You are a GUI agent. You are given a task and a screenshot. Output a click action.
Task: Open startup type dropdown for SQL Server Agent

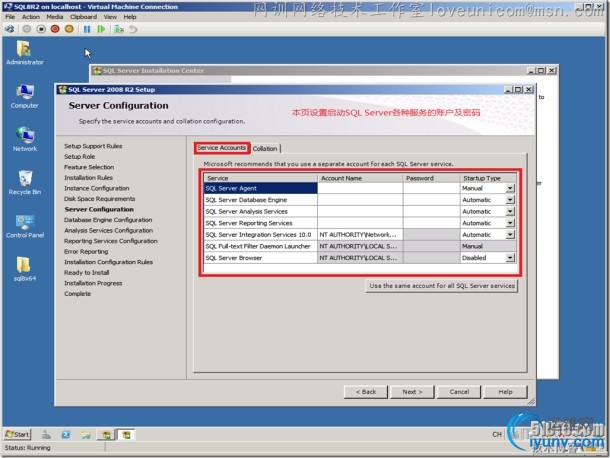(x=510, y=188)
